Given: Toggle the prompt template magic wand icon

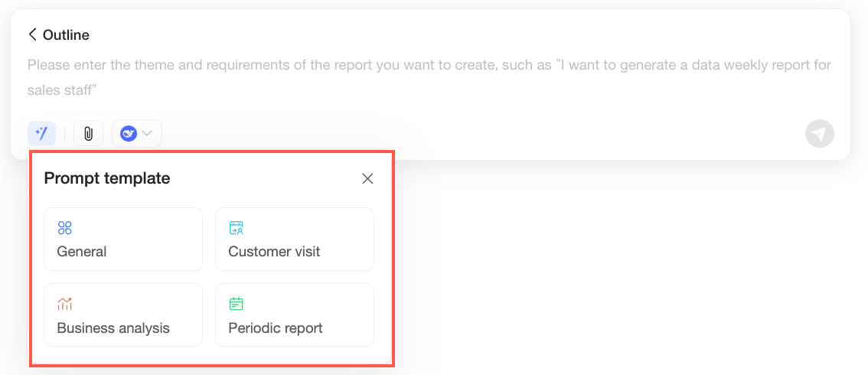Looking at the screenshot, I should pyautogui.click(x=41, y=133).
